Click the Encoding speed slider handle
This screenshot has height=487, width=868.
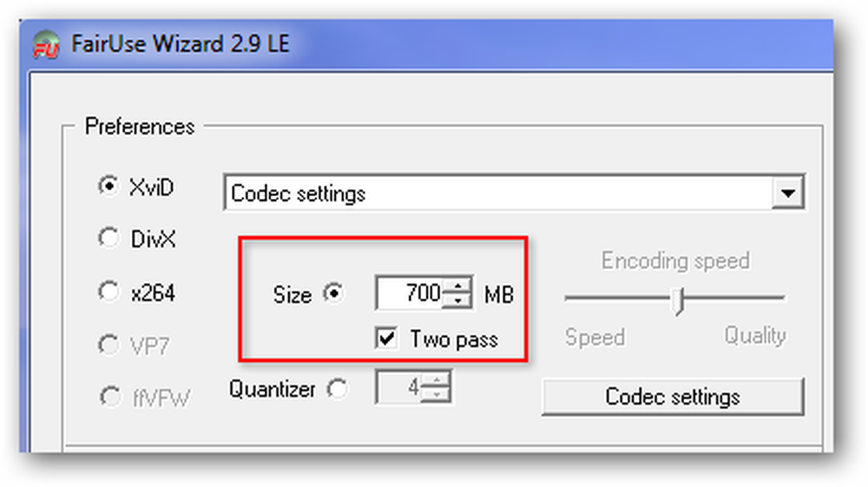tap(679, 301)
